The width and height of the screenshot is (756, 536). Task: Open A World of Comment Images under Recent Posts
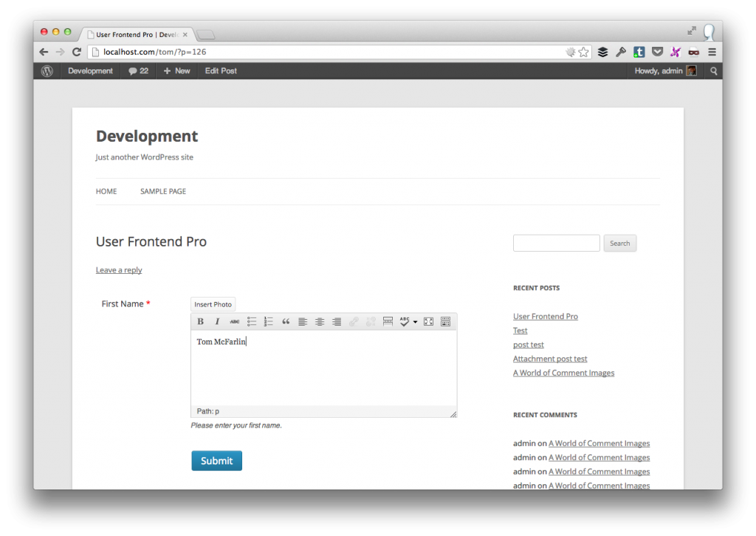[563, 373]
